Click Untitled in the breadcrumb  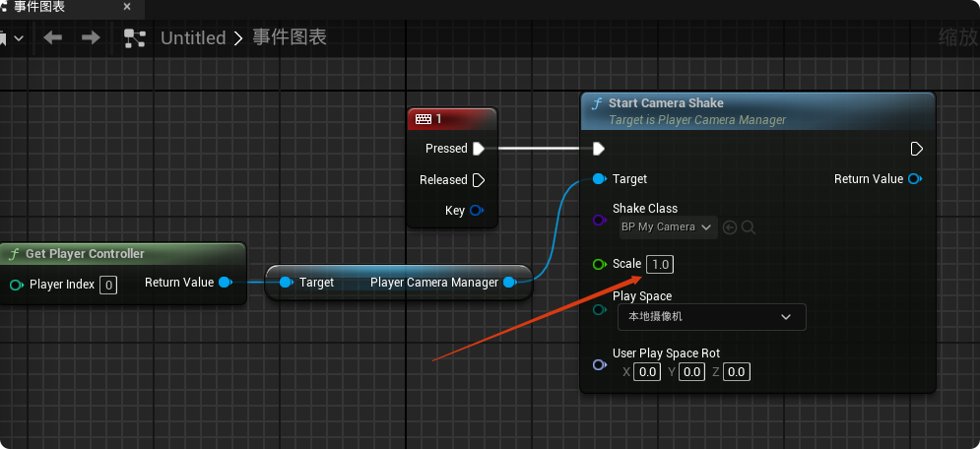193,38
